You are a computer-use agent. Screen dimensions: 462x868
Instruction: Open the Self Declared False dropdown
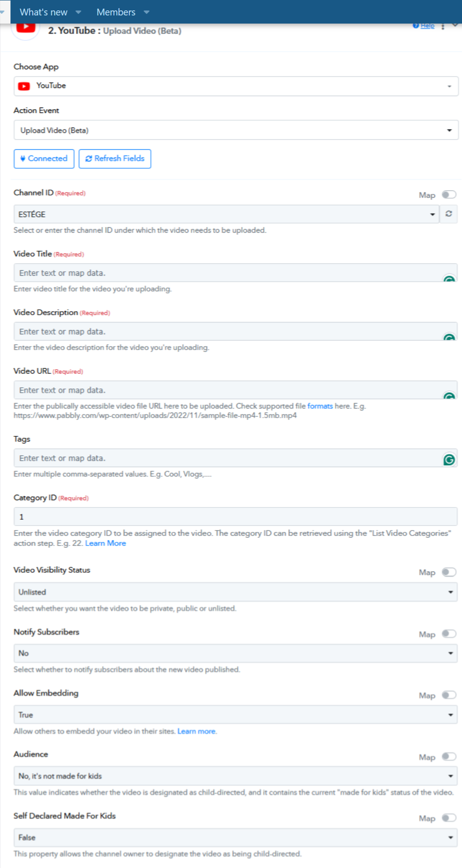click(236, 838)
